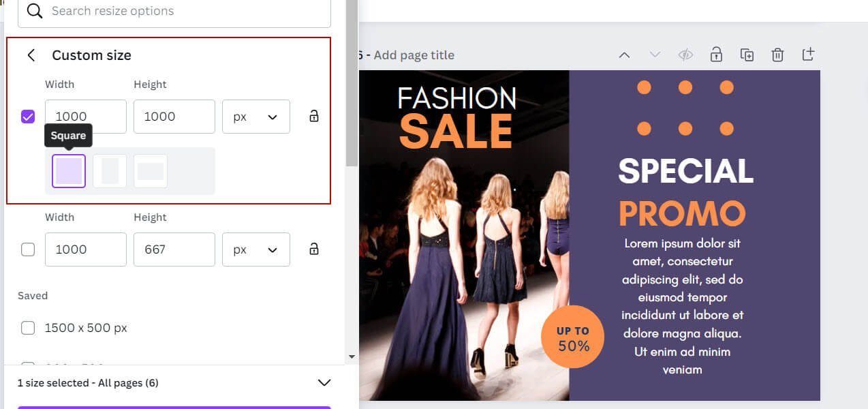The height and width of the screenshot is (409, 868).
Task: Open the px unit dropdown for second size
Action: (256, 249)
